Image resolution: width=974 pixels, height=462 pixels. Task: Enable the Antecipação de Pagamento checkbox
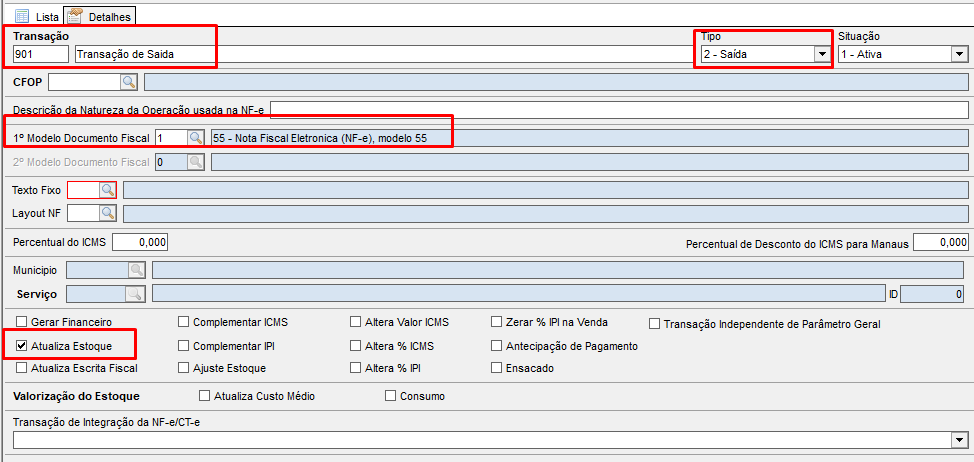tap(497, 345)
